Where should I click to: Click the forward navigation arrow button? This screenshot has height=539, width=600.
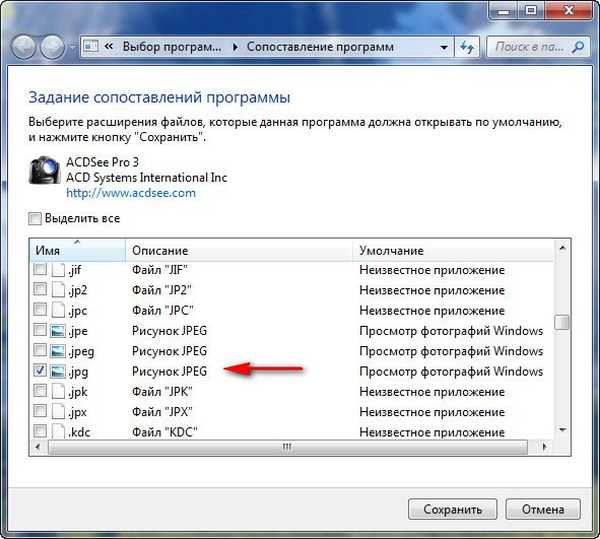point(52,47)
